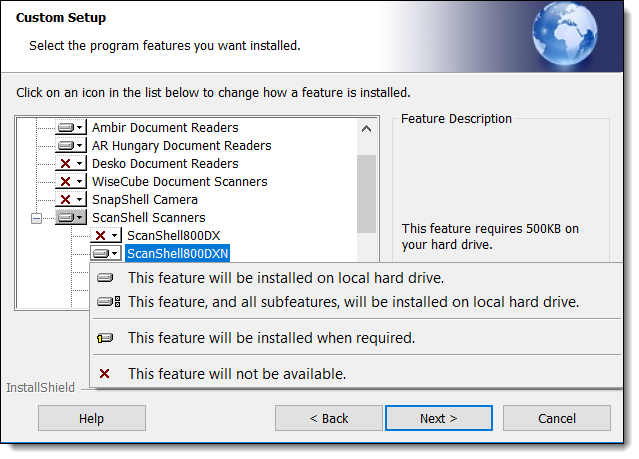Click the feature list scrollbar thumb
This screenshot has width=639, height=459.
[x=366, y=194]
